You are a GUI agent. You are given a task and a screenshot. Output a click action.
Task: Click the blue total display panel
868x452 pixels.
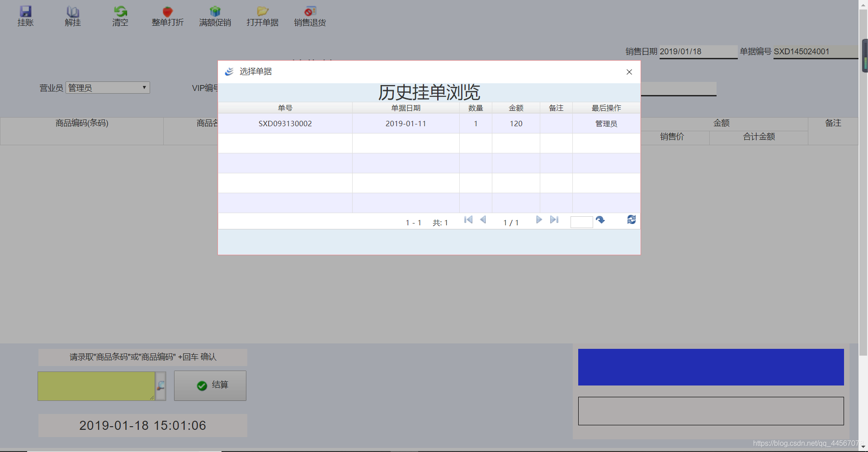pos(711,367)
